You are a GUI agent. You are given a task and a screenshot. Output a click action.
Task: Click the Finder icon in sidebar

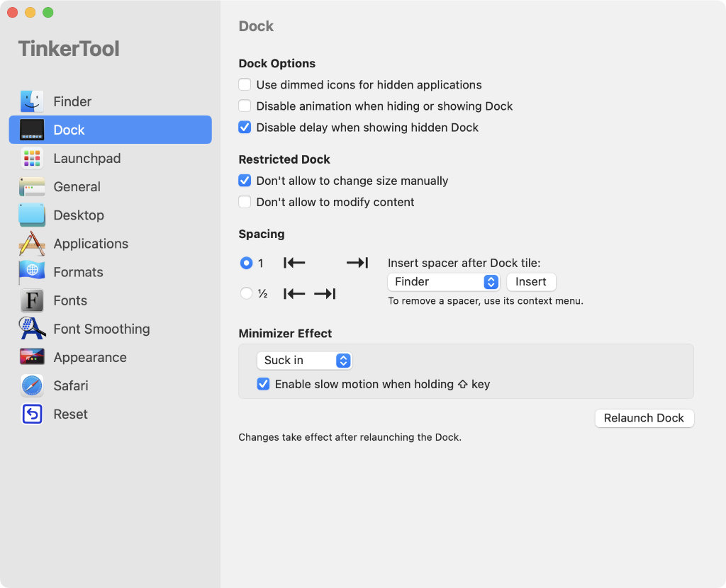32,101
